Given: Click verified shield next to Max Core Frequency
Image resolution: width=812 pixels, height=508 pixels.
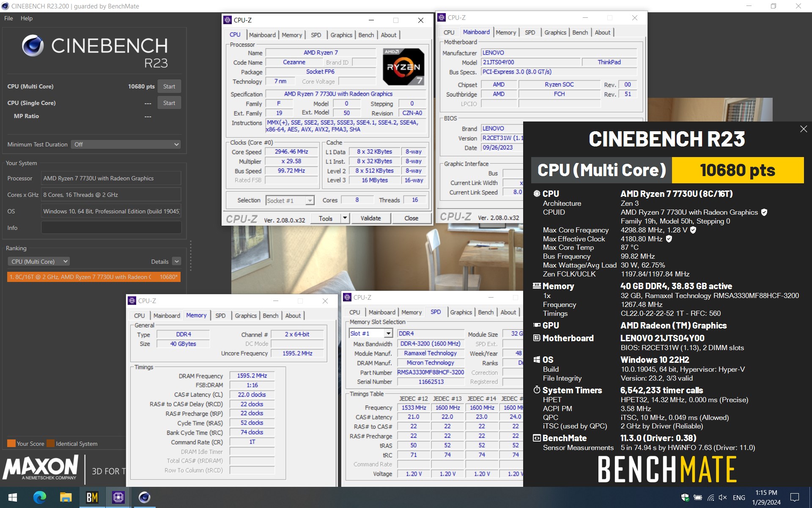Looking at the screenshot, I should pyautogui.click(x=693, y=230).
